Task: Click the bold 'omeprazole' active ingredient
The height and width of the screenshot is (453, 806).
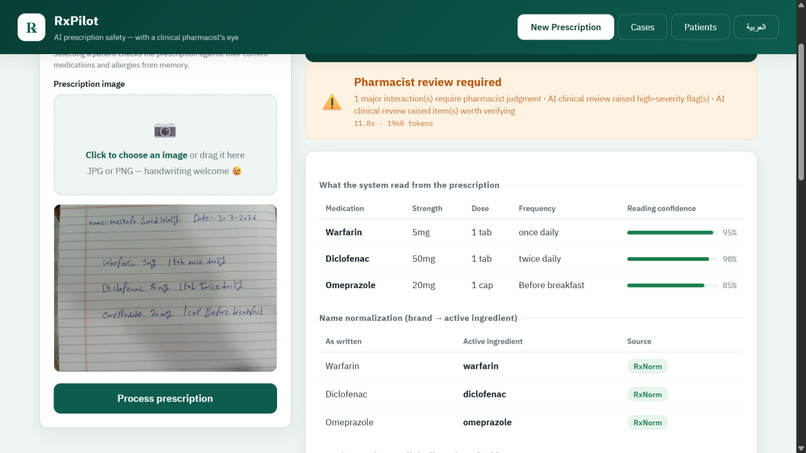Action: [x=487, y=423]
